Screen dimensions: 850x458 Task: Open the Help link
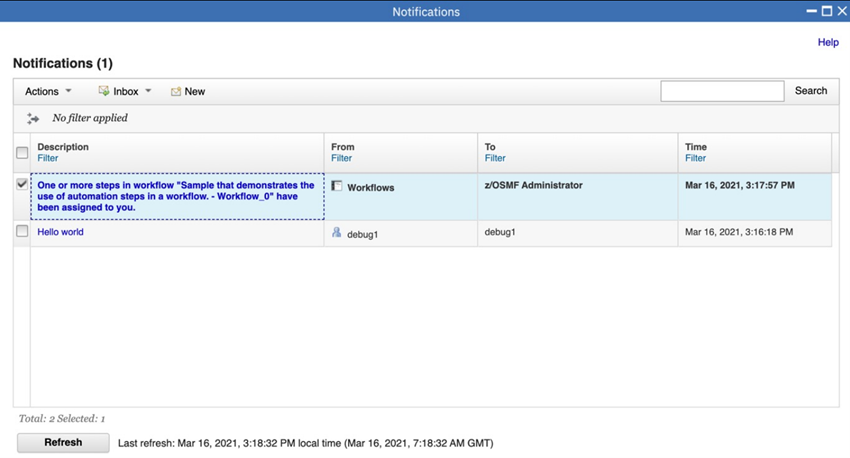point(828,42)
